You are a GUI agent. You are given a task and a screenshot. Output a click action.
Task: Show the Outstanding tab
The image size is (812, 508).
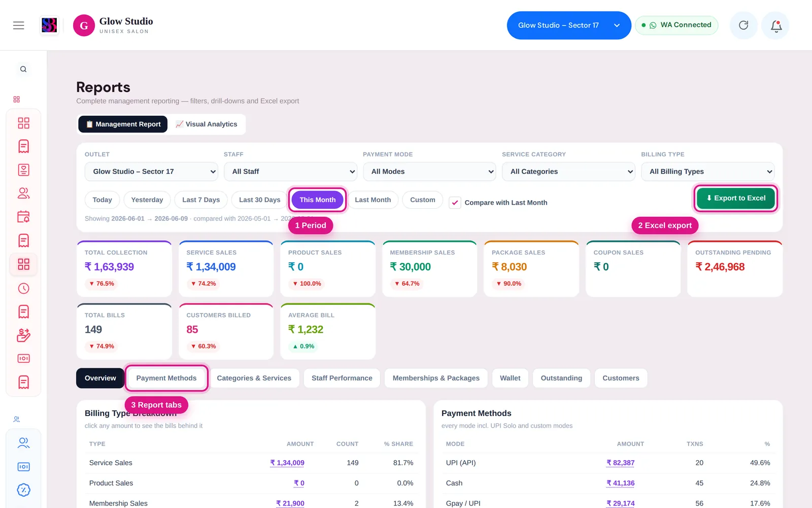(561, 378)
